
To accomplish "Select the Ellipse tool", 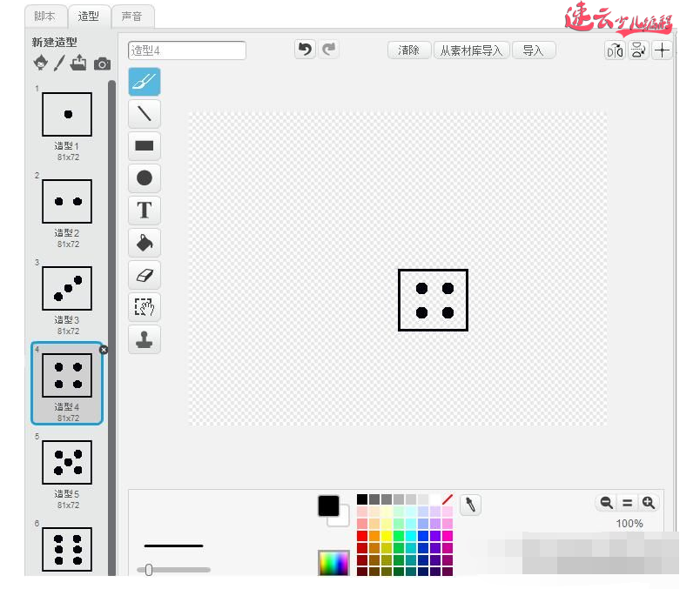I will [x=145, y=178].
